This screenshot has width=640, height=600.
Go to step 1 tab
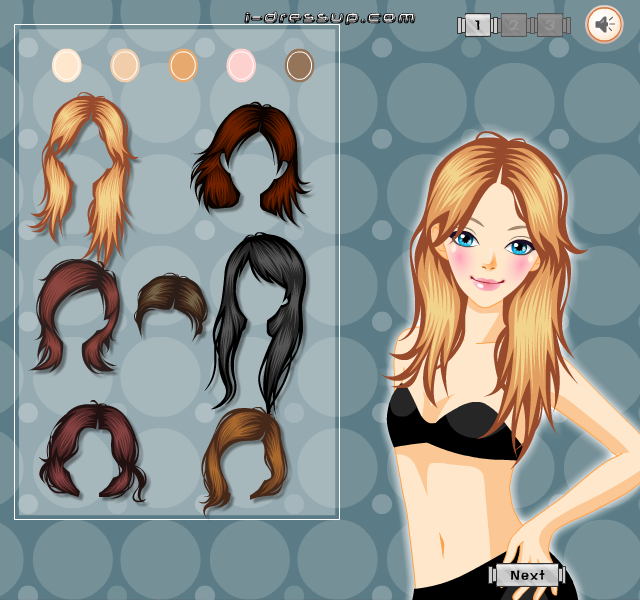click(478, 25)
